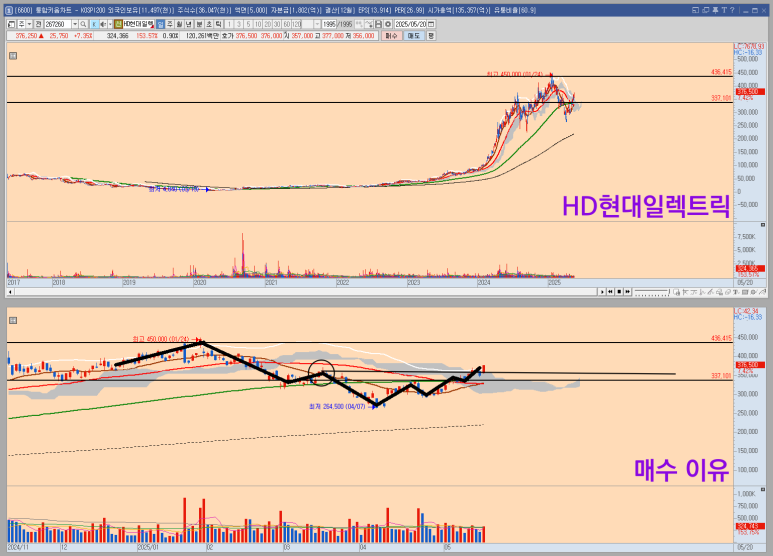Click the upper chart horizontal scrollbar track
The image size is (773, 556).
306,292
